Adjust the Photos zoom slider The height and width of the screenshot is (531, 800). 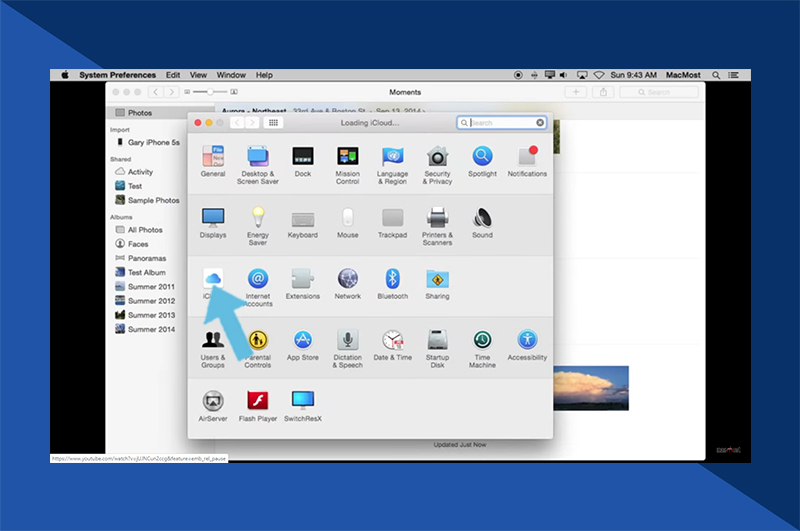(x=210, y=92)
